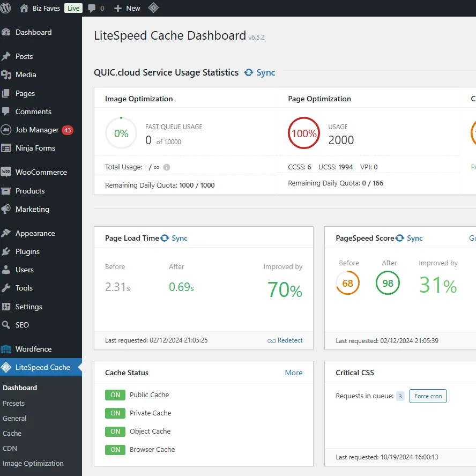This screenshot has height=476, width=476.
Task: Click the Marketing megaphone icon
Action: pos(6,209)
